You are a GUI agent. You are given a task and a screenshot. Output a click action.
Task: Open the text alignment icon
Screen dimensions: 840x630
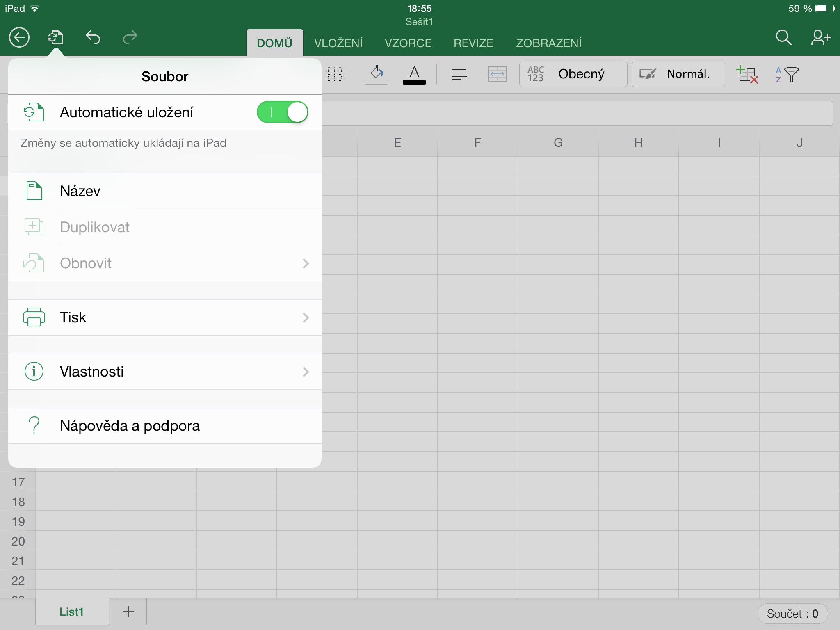[459, 74]
